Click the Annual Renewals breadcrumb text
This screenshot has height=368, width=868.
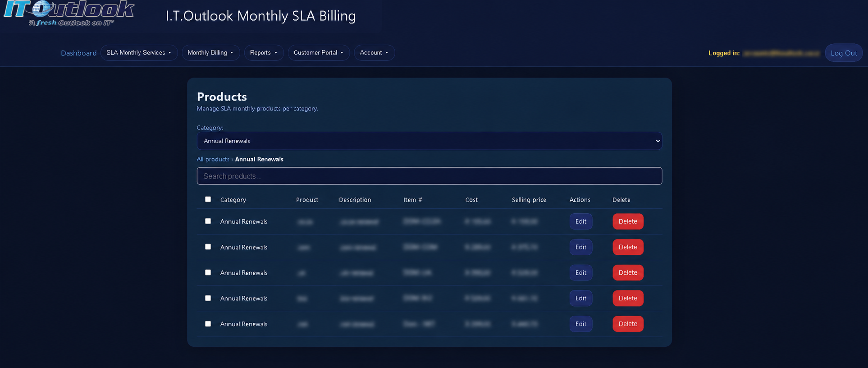tap(259, 159)
